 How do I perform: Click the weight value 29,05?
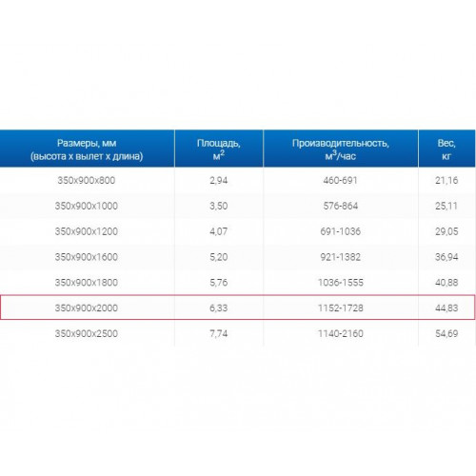pyautogui.click(x=446, y=231)
